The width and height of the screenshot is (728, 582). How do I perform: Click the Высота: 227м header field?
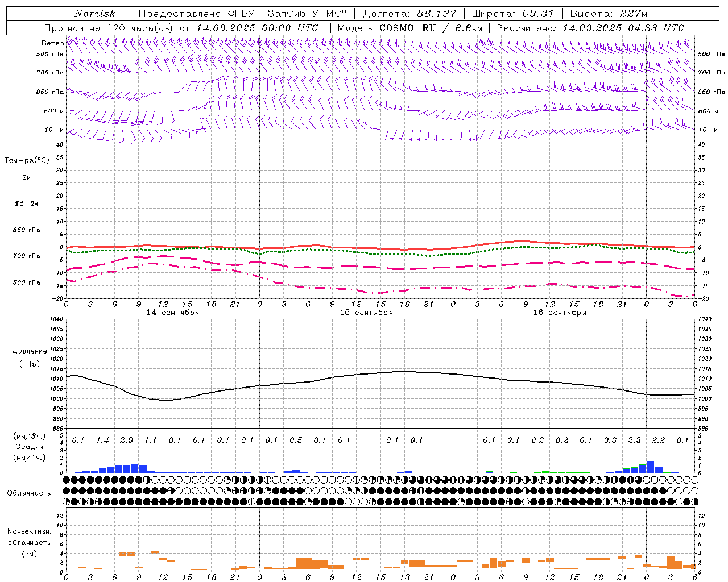(x=609, y=14)
